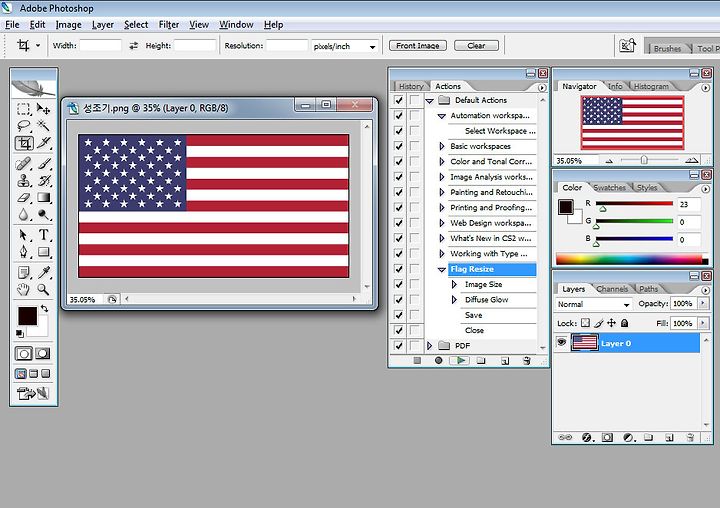This screenshot has height=508, width=720.
Task: Collapse the Default Actions folder
Action: tap(429, 101)
